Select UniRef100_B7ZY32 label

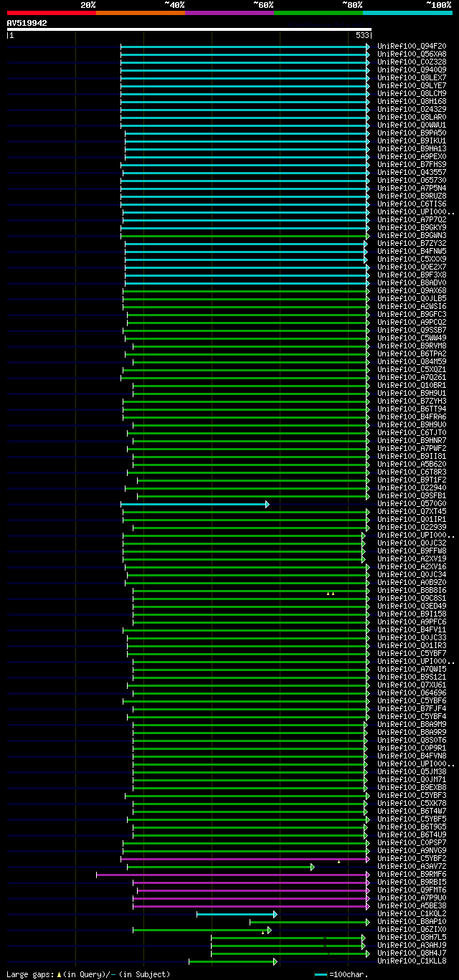(412, 243)
